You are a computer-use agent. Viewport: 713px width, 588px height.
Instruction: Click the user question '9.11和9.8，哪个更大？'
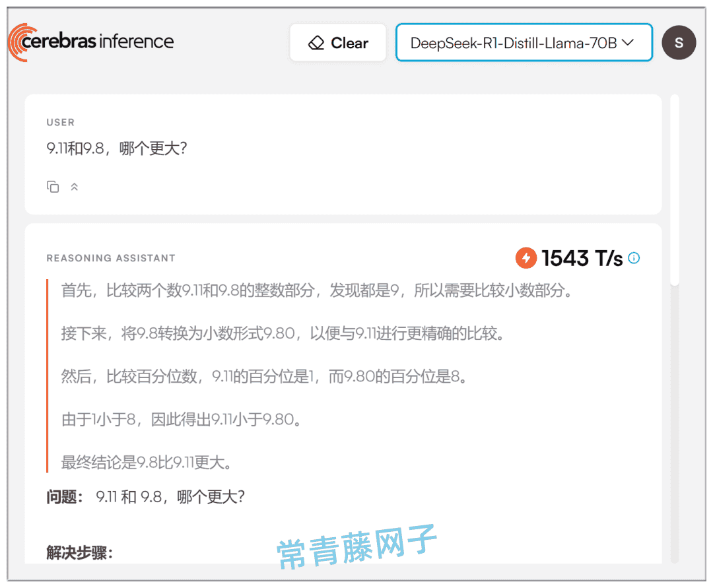117,148
